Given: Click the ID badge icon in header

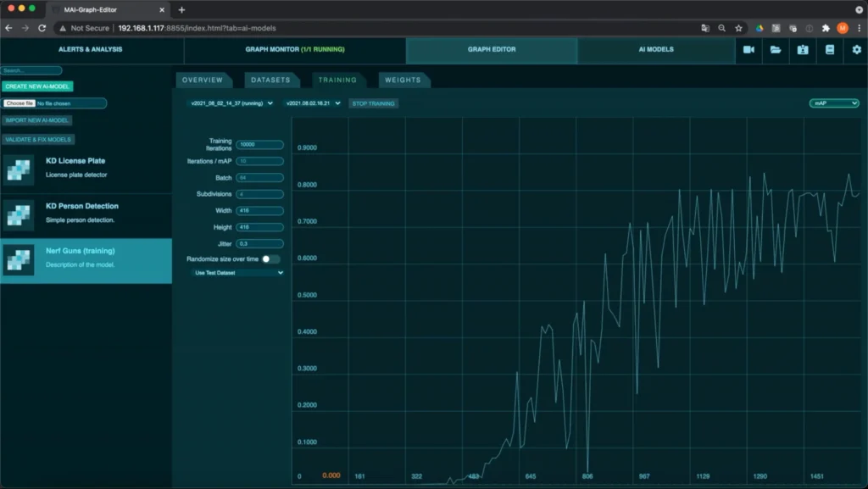Looking at the screenshot, I should tap(803, 50).
